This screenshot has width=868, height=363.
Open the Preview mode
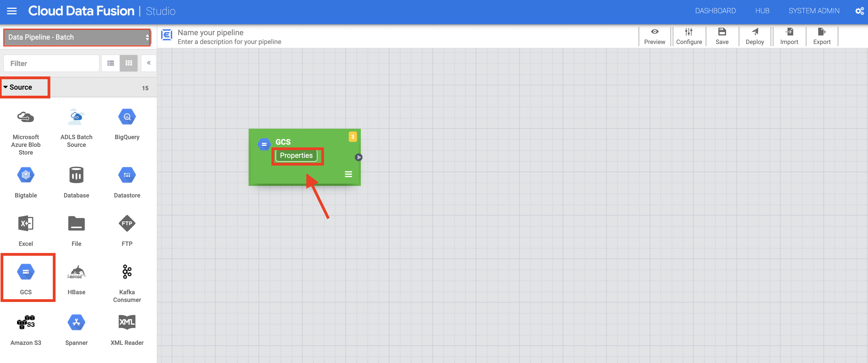(654, 36)
